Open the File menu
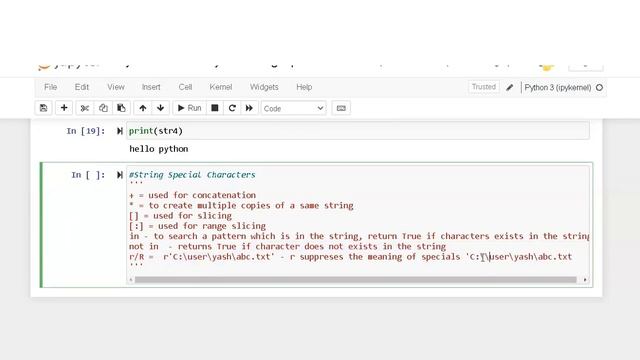640x360 pixels. (51, 87)
